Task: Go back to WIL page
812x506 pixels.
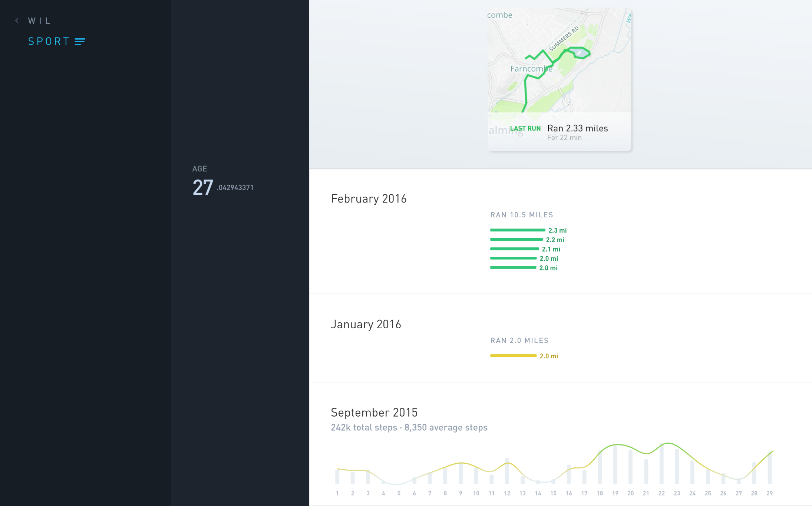Action: 39,21
